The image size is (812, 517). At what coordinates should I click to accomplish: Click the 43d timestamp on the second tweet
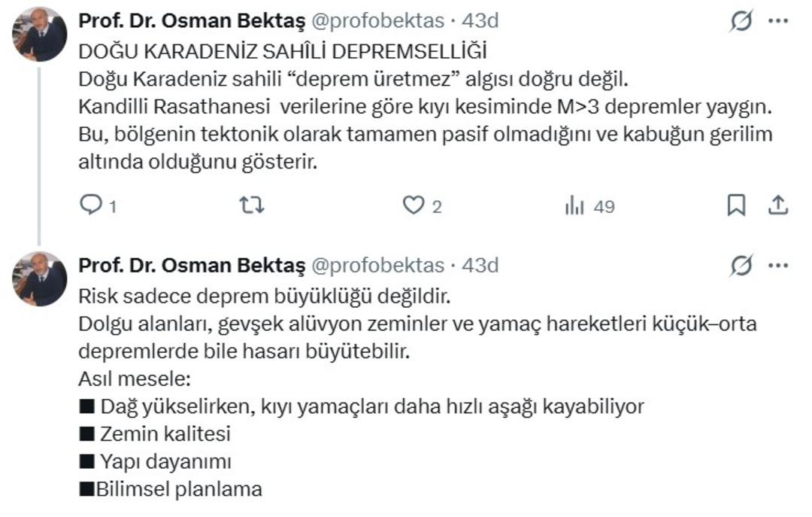480,265
